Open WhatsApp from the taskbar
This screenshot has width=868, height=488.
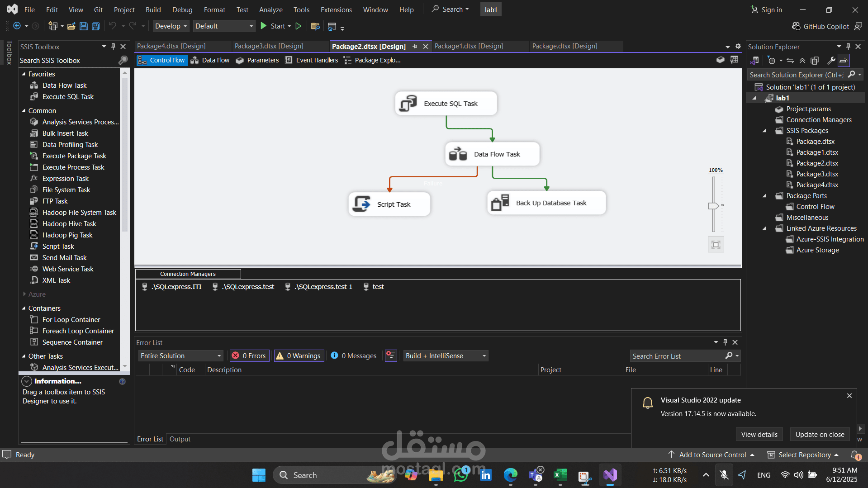pyautogui.click(x=460, y=475)
